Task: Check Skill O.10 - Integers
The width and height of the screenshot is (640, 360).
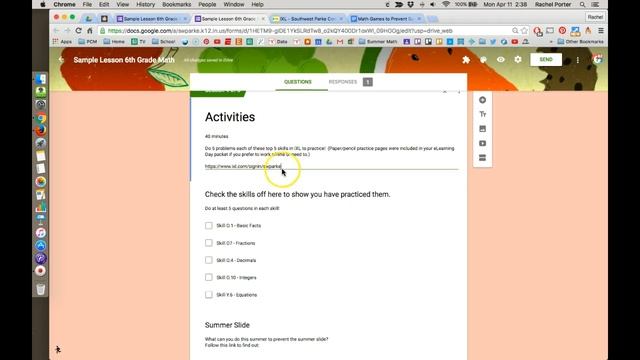Action: pyautogui.click(x=209, y=277)
